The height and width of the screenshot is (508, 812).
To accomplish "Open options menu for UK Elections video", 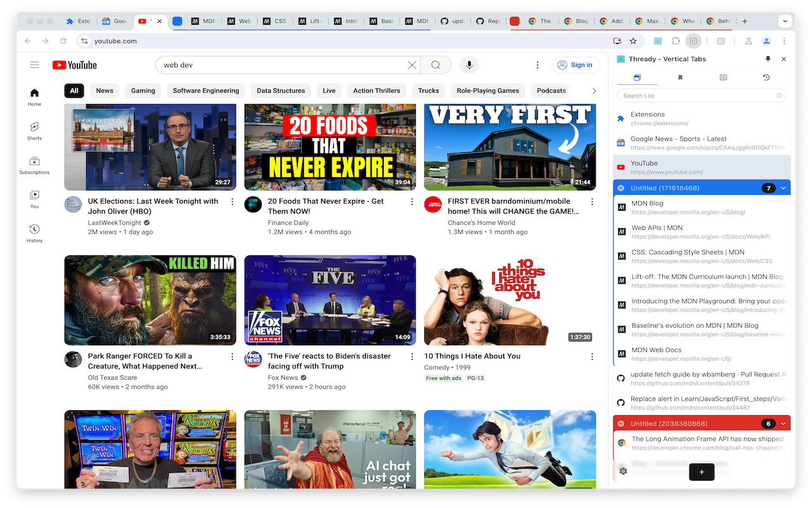I will pyautogui.click(x=232, y=202).
